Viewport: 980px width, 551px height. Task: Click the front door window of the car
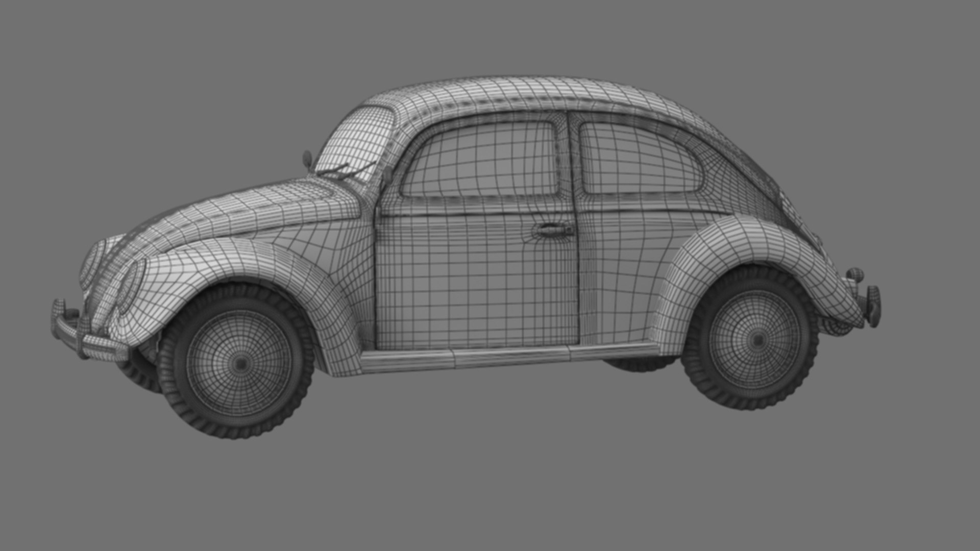[480, 159]
